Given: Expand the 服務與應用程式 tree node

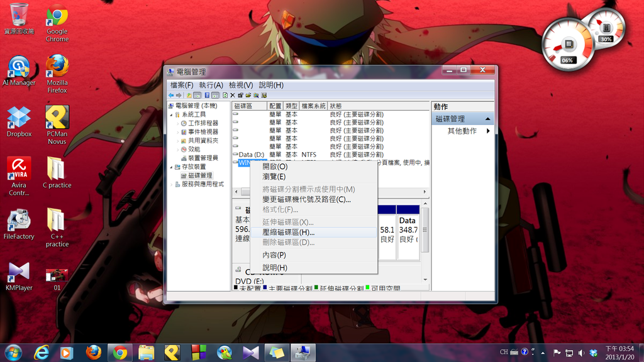Looking at the screenshot, I should pyautogui.click(x=172, y=184).
